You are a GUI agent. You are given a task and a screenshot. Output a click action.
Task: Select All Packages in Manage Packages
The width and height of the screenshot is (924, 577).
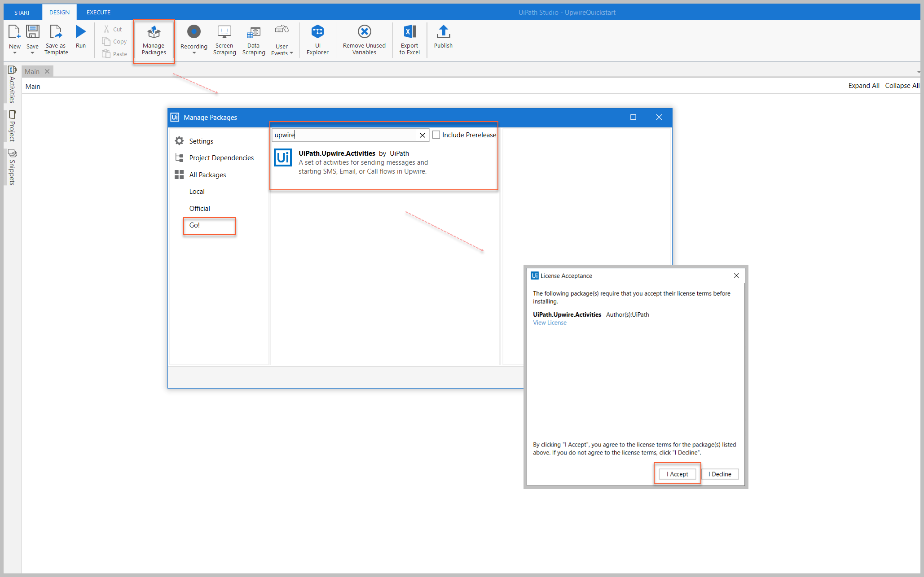200,175
